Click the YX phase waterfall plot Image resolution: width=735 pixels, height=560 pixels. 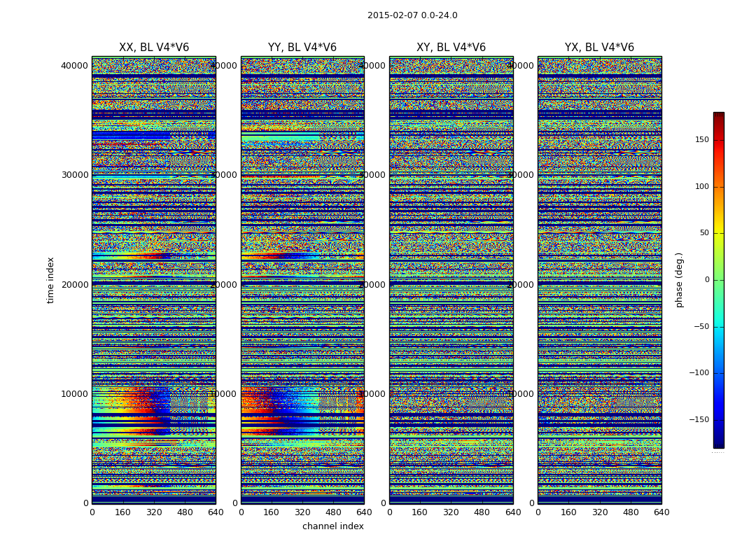599,280
